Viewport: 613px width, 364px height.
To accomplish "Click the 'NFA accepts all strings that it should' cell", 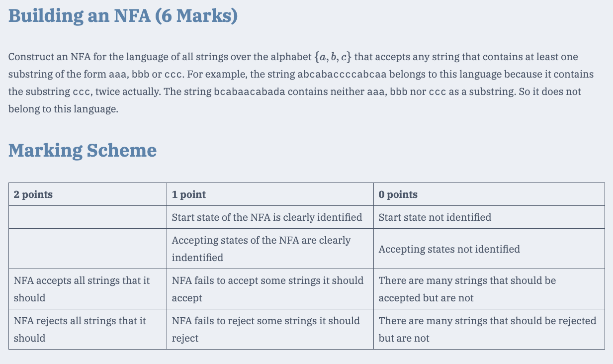I will [x=88, y=289].
